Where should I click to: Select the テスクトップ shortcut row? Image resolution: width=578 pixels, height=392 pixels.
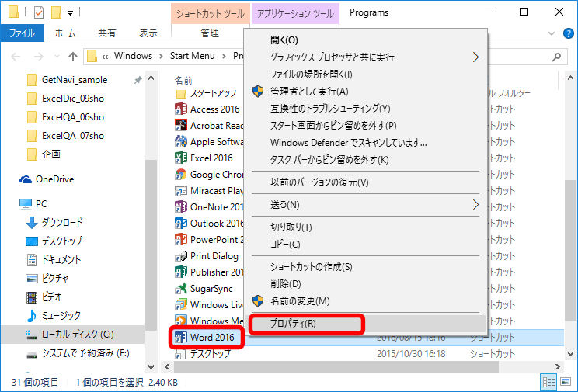[368, 354]
